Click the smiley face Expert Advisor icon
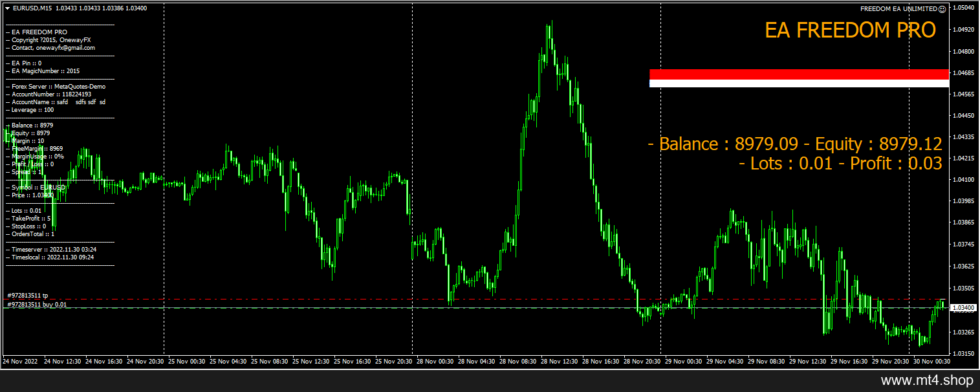Image resolution: width=980 pixels, height=392 pixels. pyautogui.click(x=942, y=8)
